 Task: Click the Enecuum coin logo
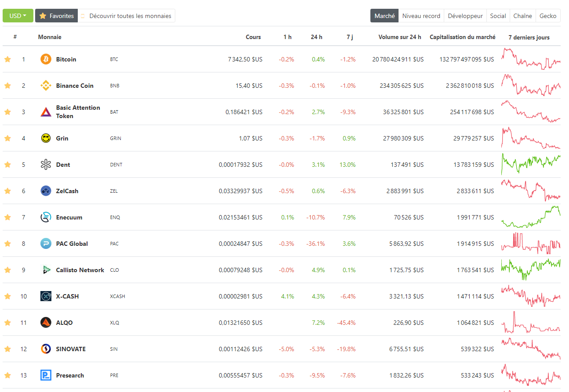coord(46,217)
